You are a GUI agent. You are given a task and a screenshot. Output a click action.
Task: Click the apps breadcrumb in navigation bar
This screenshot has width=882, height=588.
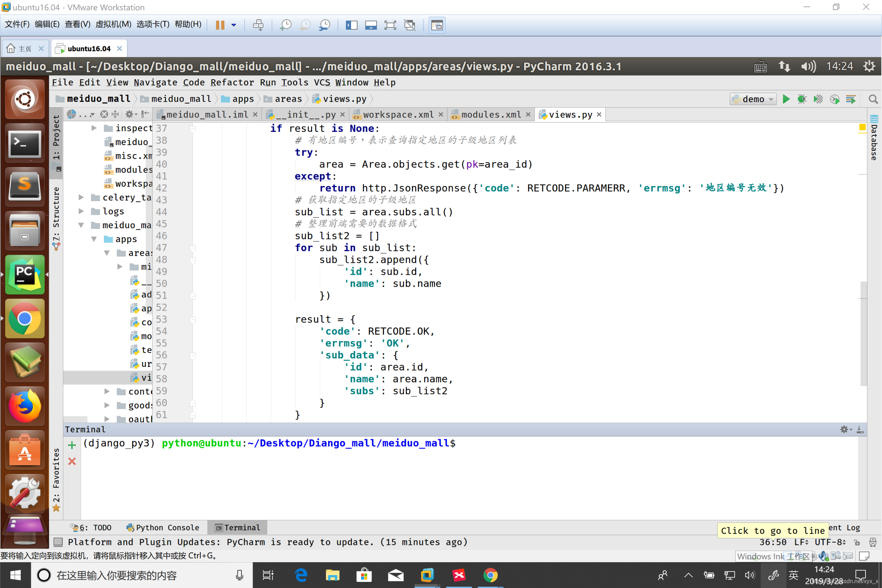tap(238, 99)
